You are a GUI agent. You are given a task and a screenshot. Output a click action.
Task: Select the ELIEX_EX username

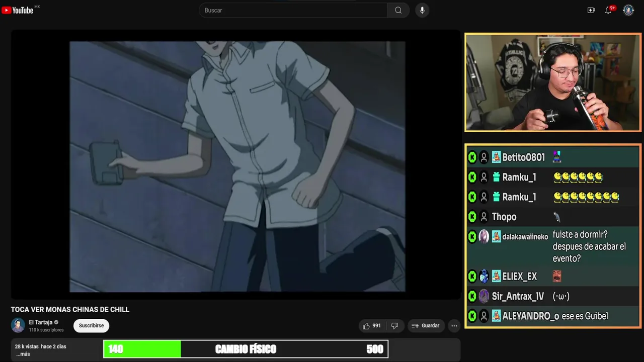click(519, 276)
